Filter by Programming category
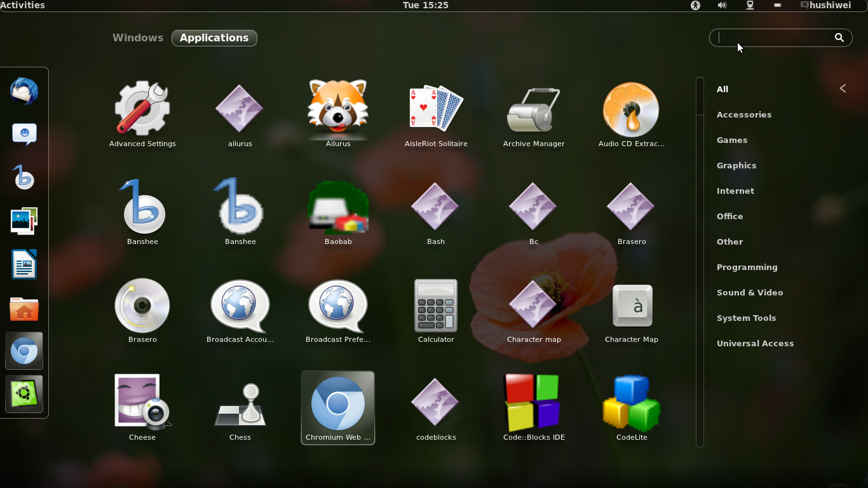 coord(747,267)
